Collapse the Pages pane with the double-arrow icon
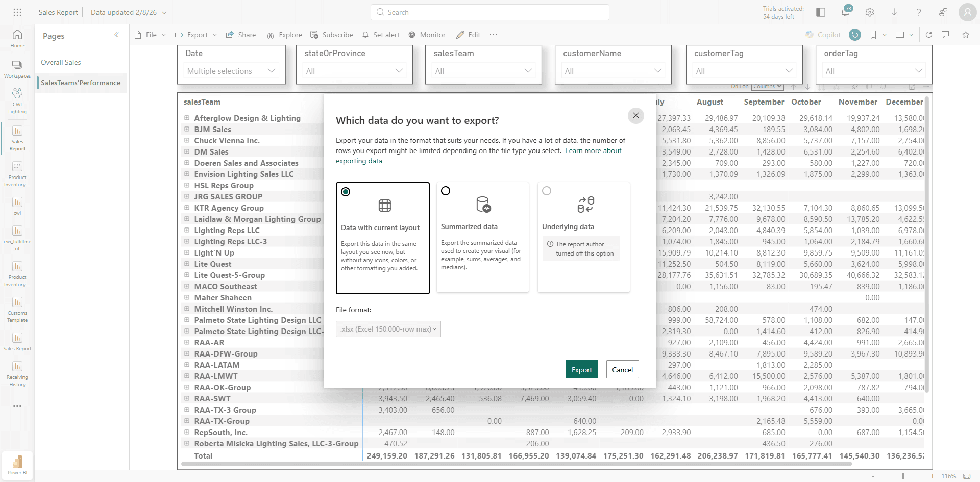The width and height of the screenshot is (980, 482). click(x=116, y=35)
